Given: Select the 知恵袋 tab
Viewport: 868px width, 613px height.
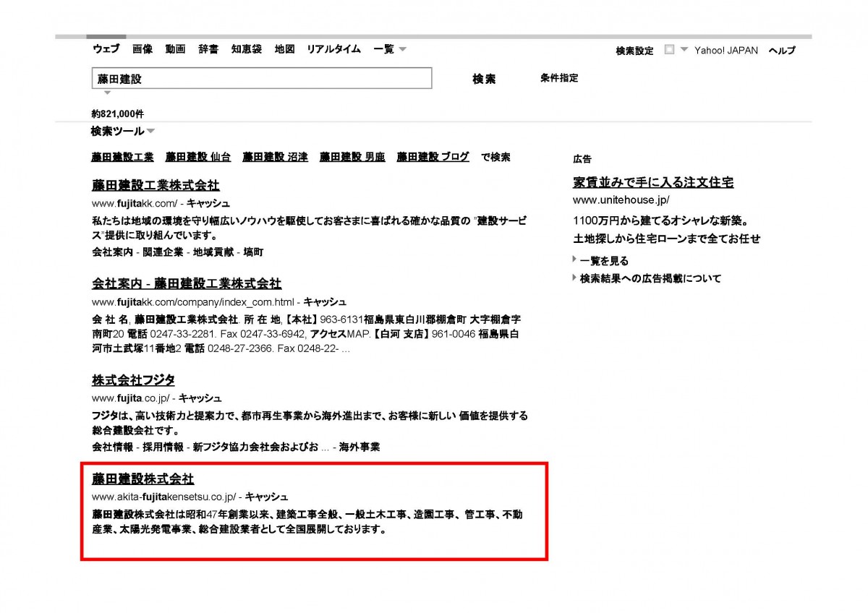Looking at the screenshot, I should tap(247, 49).
